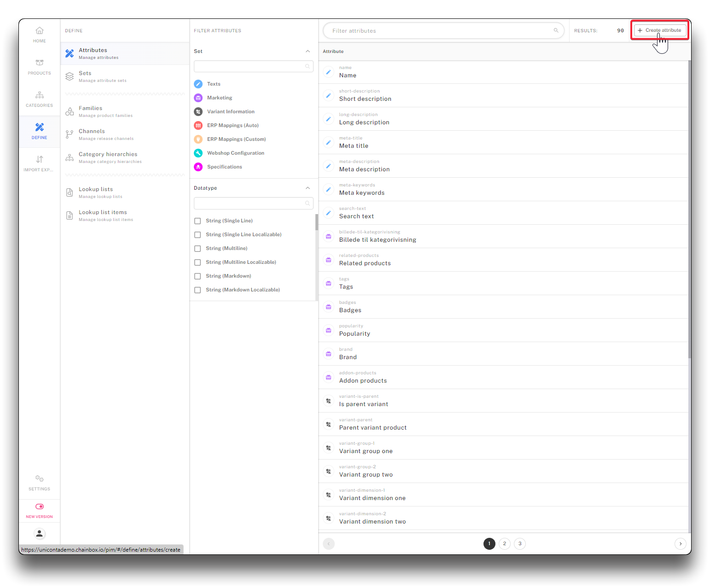
Task: Click the previous page arrow
Action: coord(329,544)
